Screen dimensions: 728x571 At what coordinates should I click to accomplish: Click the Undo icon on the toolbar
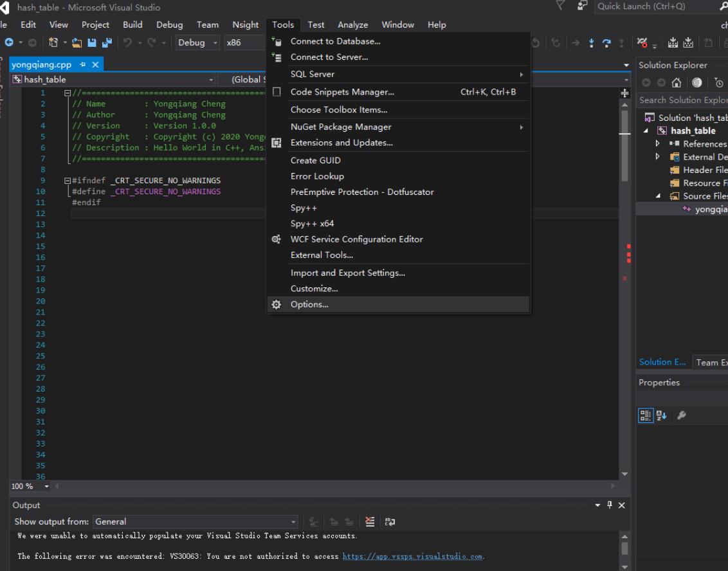pos(127,42)
